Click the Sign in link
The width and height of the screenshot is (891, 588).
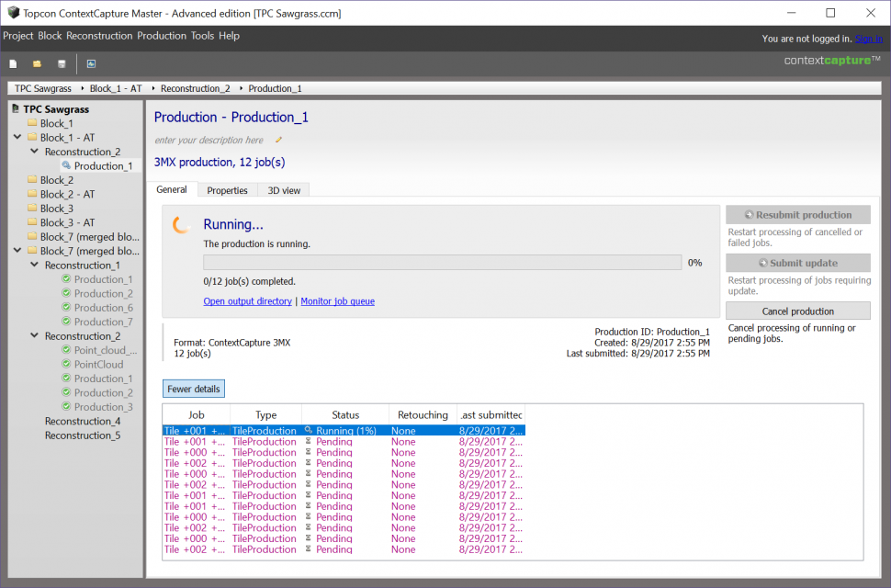pos(869,39)
